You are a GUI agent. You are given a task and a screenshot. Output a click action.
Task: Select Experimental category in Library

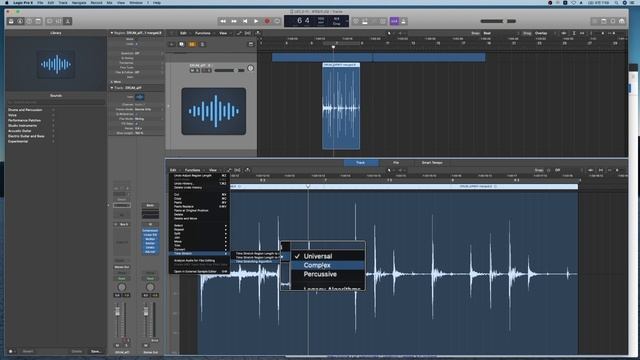18,142
